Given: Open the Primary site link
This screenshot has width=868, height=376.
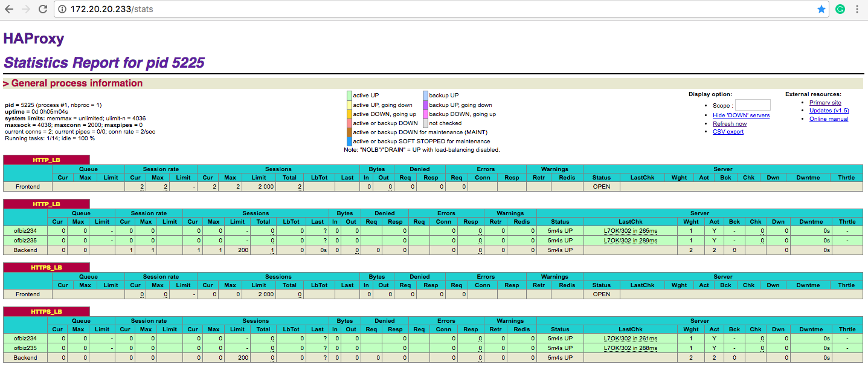Looking at the screenshot, I should (825, 103).
